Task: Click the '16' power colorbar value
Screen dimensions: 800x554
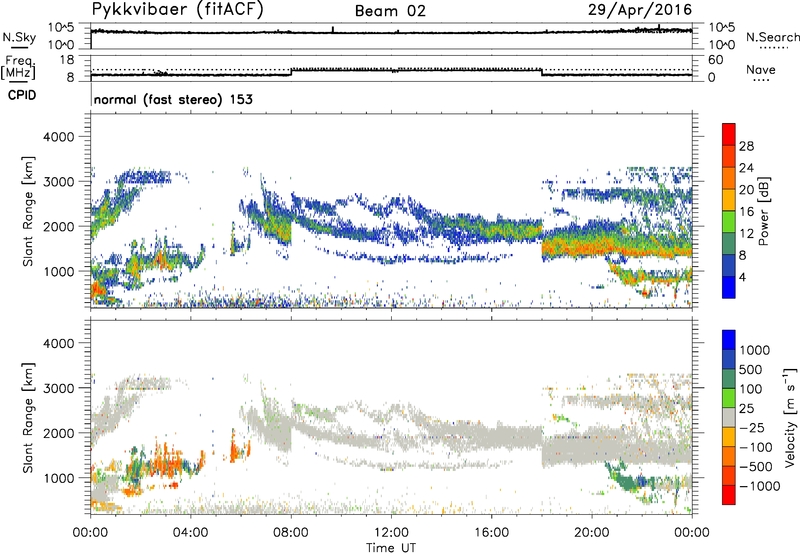Action: (746, 212)
